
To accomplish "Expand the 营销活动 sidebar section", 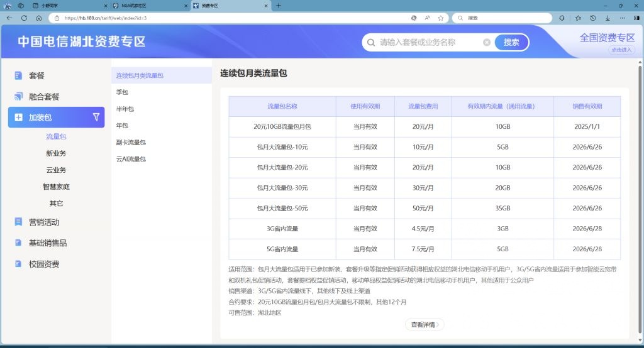I will (x=44, y=222).
